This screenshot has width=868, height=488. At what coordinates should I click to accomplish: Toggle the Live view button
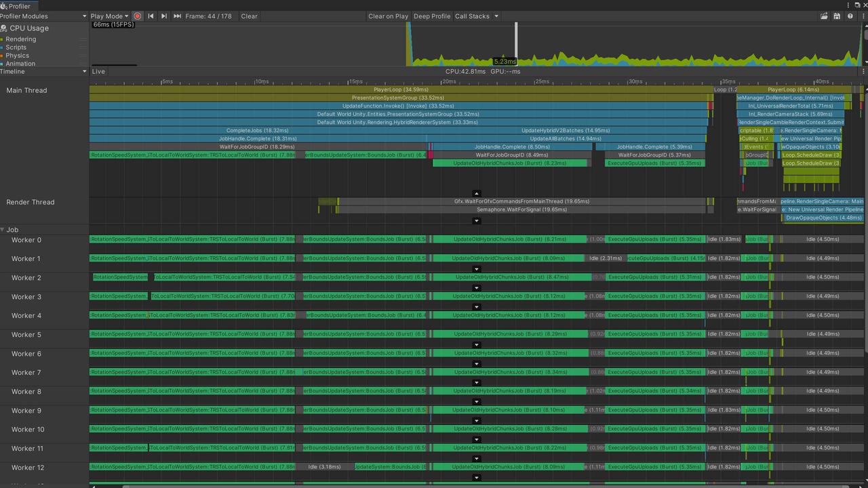pyautogui.click(x=98, y=71)
